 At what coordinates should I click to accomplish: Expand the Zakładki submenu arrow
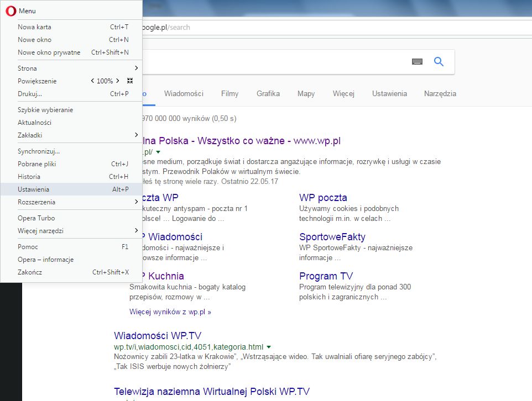click(x=136, y=135)
